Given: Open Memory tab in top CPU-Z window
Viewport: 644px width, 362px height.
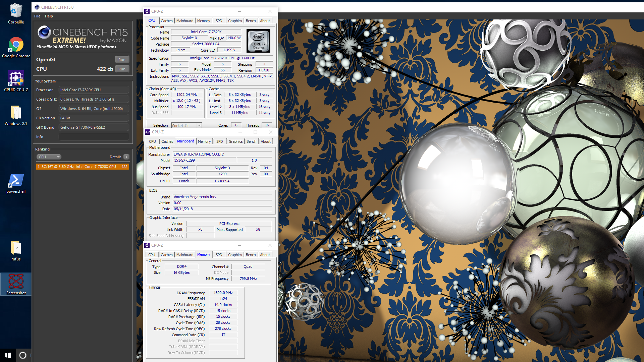Looking at the screenshot, I should pyautogui.click(x=204, y=21).
